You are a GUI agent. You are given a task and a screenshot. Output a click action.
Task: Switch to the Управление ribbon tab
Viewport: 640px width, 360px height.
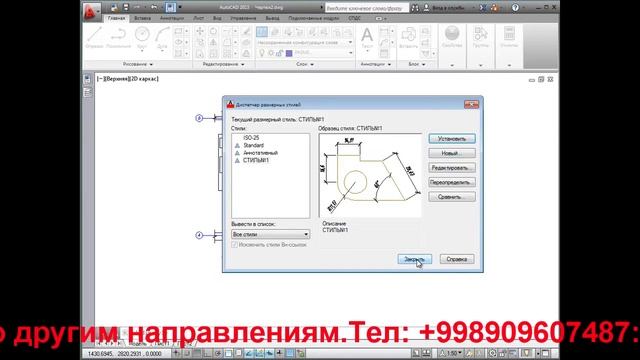coord(243,18)
